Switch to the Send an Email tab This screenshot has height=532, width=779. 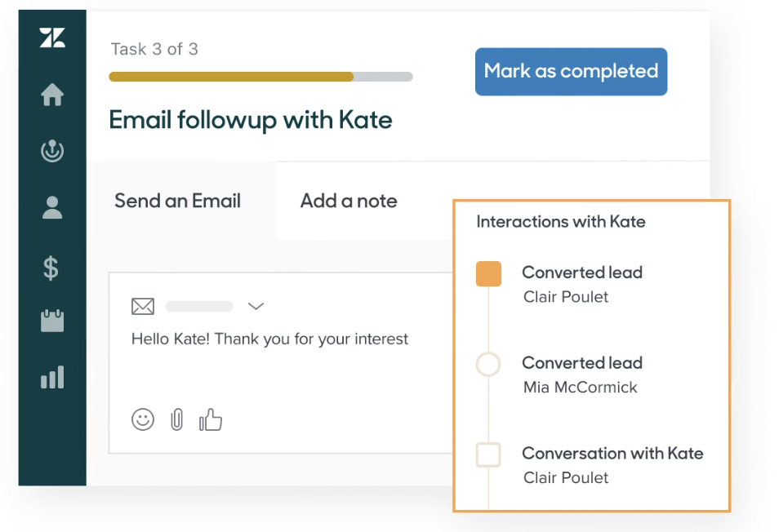tap(177, 201)
